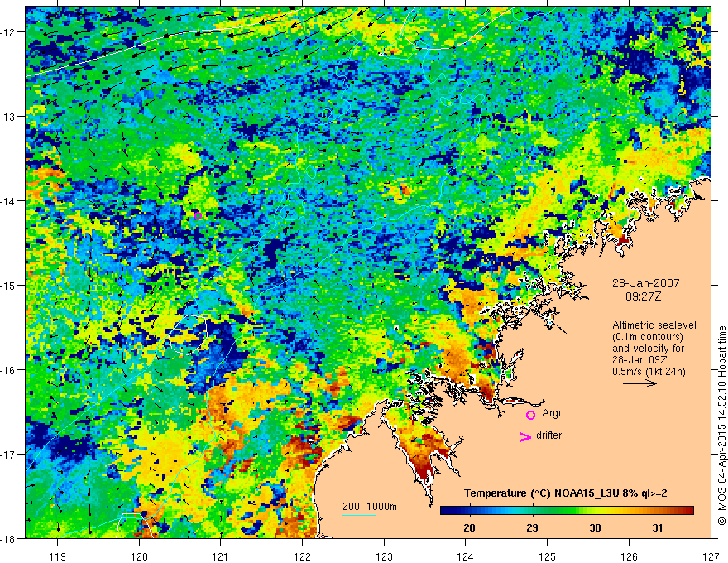Click the "Argo" legend label
The width and height of the screenshot is (728, 563).
pyautogui.click(x=553, y=413)
